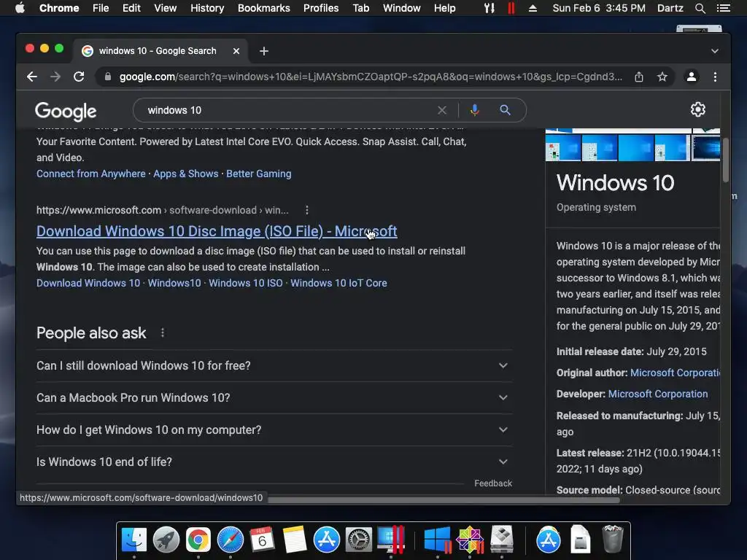Open the Trash in the Dock
This screenshot has height=560, width=747.
click(x=612, y=539)
